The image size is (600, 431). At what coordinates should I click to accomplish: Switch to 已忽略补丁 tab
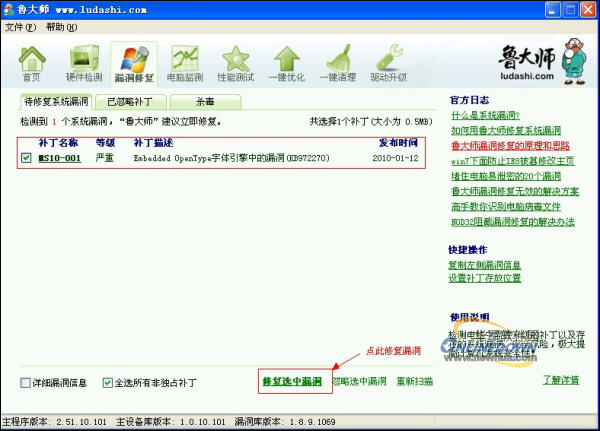[x=130, y=102]
